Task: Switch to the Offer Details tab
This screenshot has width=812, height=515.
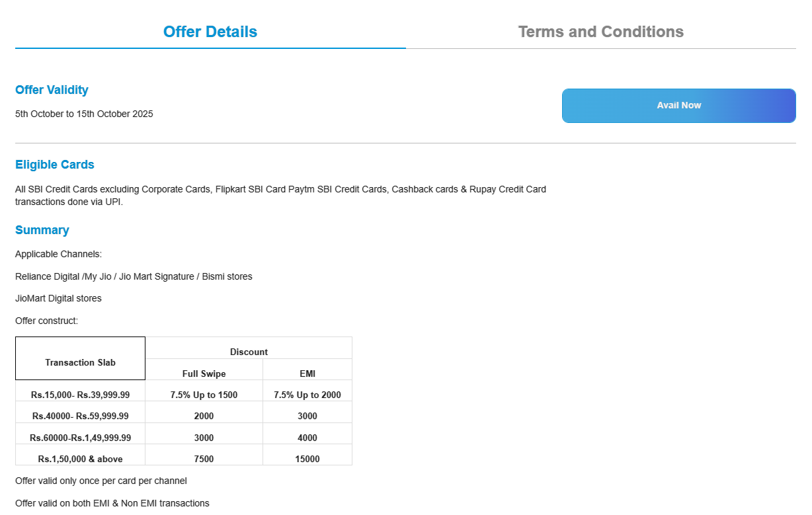Action: tap(210, 32)
